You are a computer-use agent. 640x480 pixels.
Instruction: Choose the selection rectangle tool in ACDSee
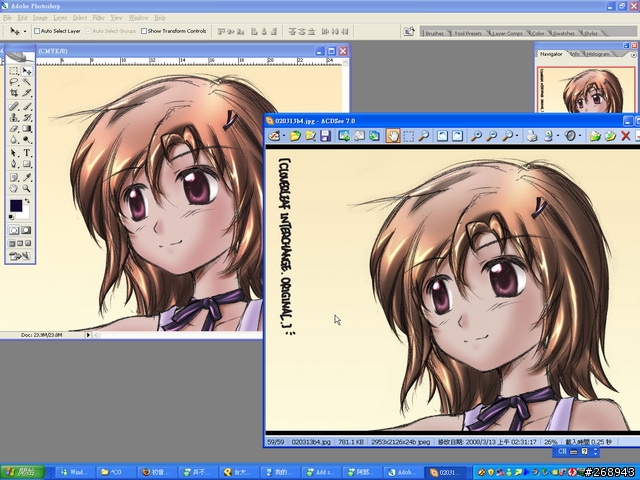pos(408,136)
